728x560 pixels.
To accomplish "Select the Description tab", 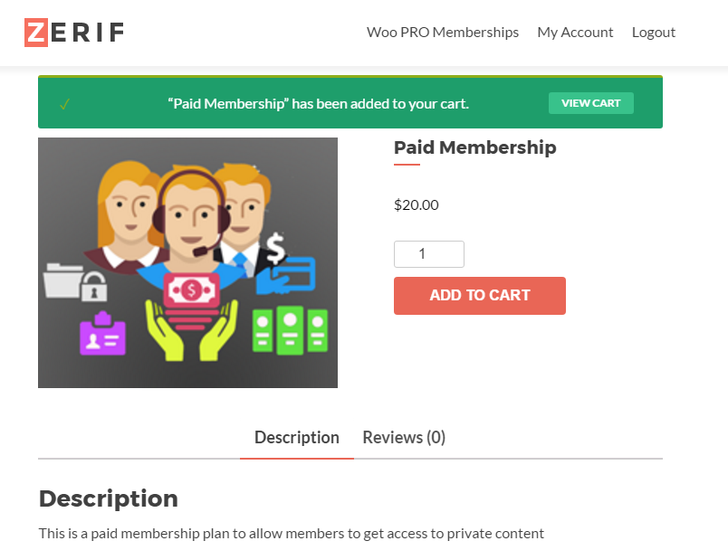I will coord(297,438).
